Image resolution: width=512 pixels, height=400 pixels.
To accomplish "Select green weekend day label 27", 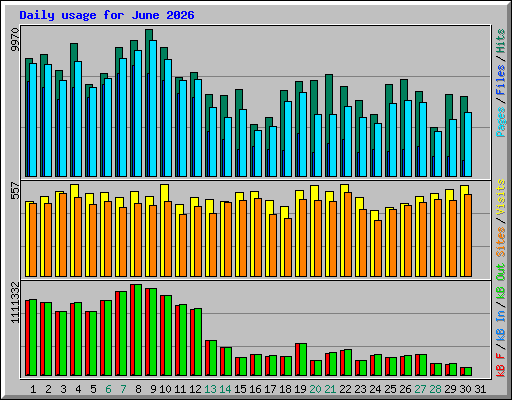I will [420, 389].
